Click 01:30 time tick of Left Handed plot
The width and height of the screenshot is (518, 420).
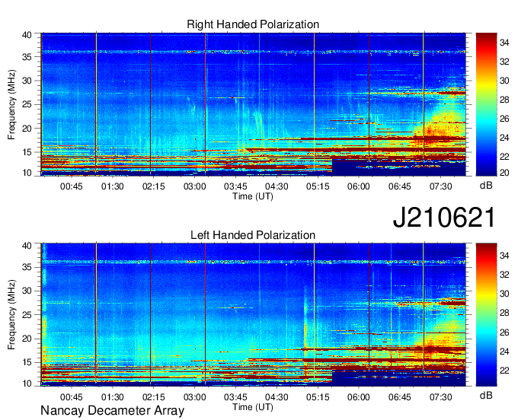(112, 396)
